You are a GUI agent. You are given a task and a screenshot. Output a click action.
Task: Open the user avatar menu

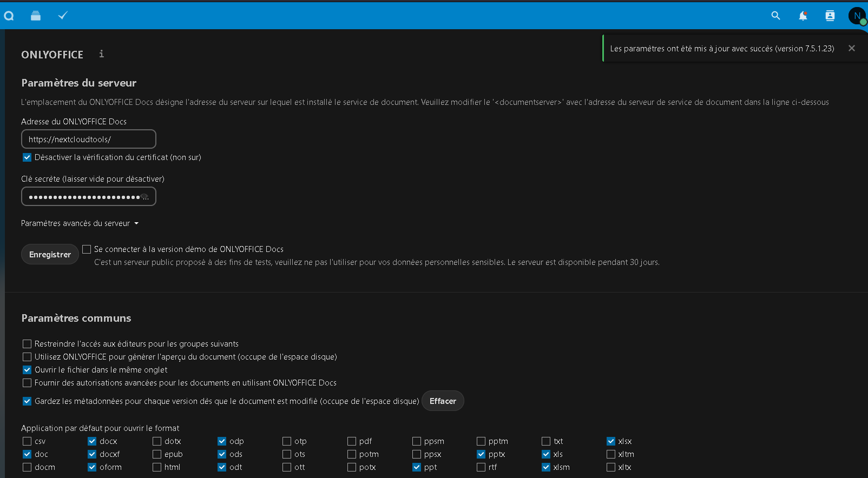857,16
